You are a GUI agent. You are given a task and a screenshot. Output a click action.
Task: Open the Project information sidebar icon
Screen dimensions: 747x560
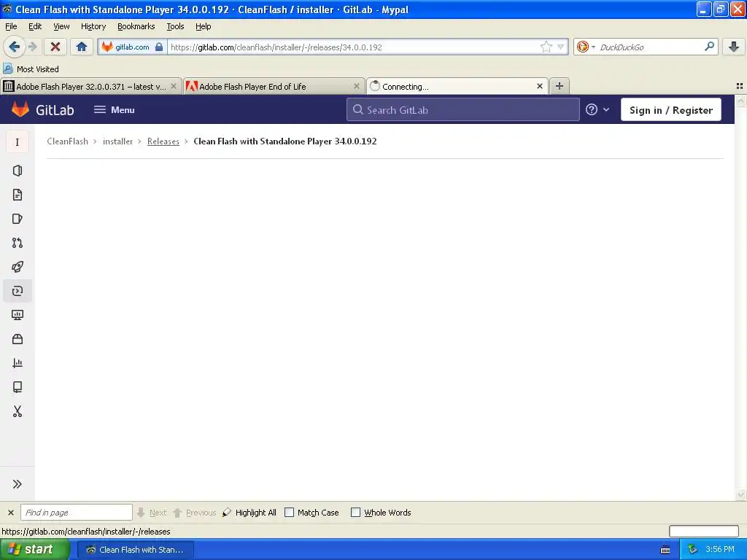[18, 171]
